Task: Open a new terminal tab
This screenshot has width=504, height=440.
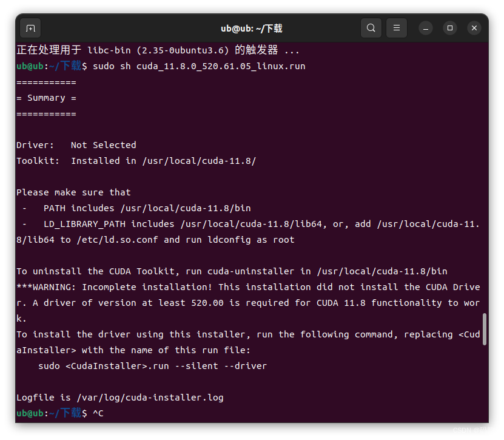Action: [x=30, y=28]
